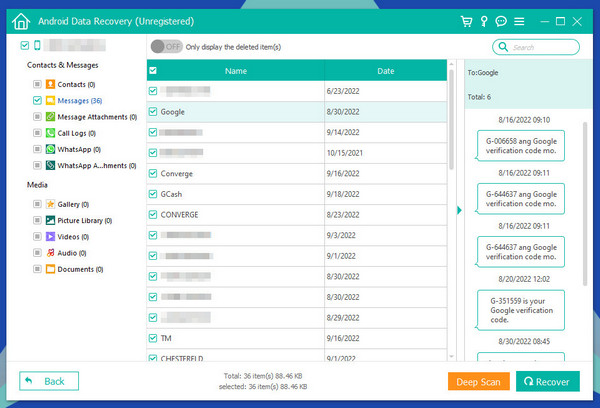The height and width of the screenshot is (408, 600).
Task: Uncheck the Messages (36) checkbox
Action: coord(37,100)
